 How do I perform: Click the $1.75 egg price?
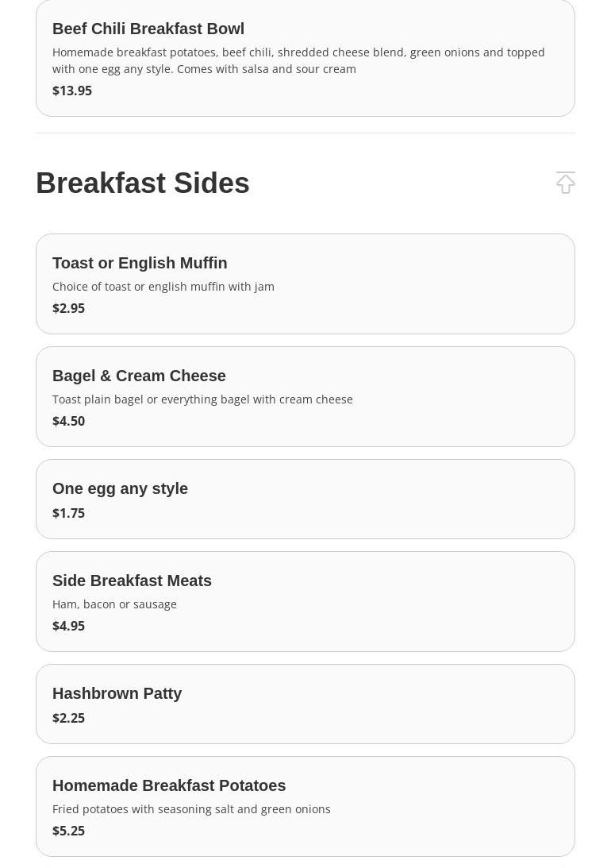click(x=68, y=513)
